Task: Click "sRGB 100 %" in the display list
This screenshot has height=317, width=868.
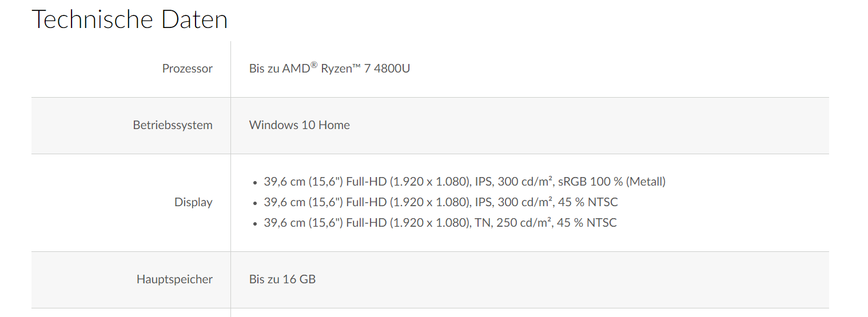Action: (590, 182)
